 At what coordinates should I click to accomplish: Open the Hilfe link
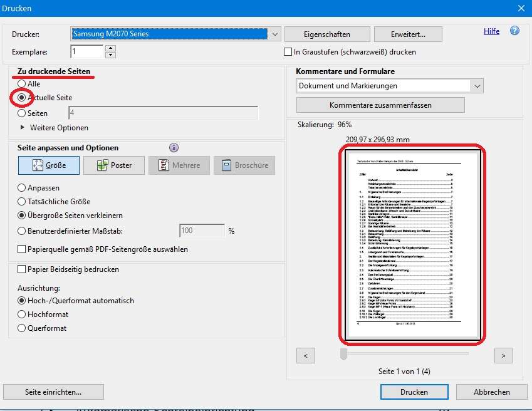pos(492,31)
